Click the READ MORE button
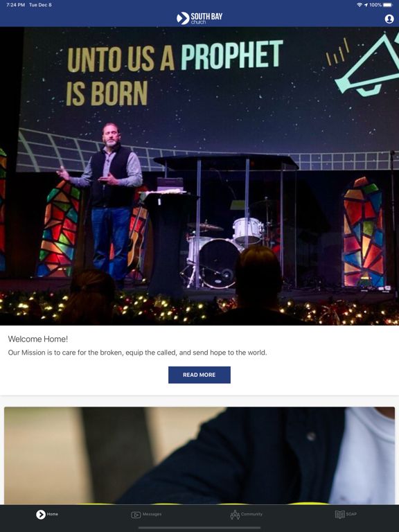 (199, 375)
